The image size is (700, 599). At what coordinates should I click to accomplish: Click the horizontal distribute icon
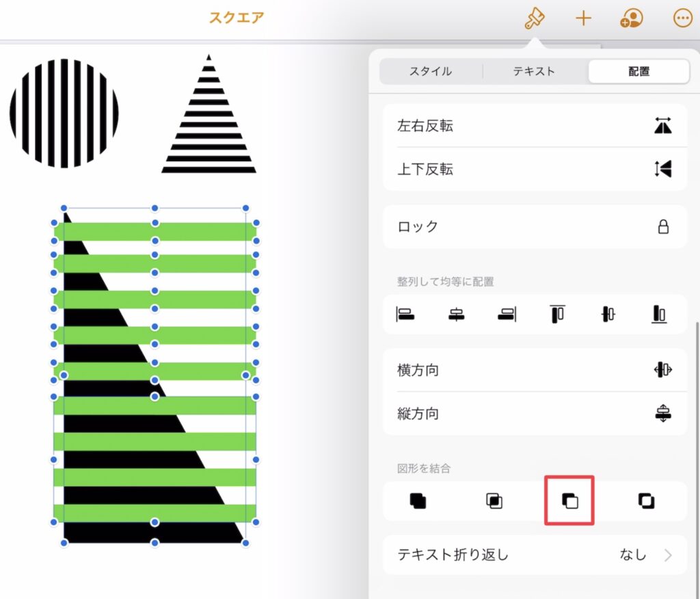[x=663, y=370]
